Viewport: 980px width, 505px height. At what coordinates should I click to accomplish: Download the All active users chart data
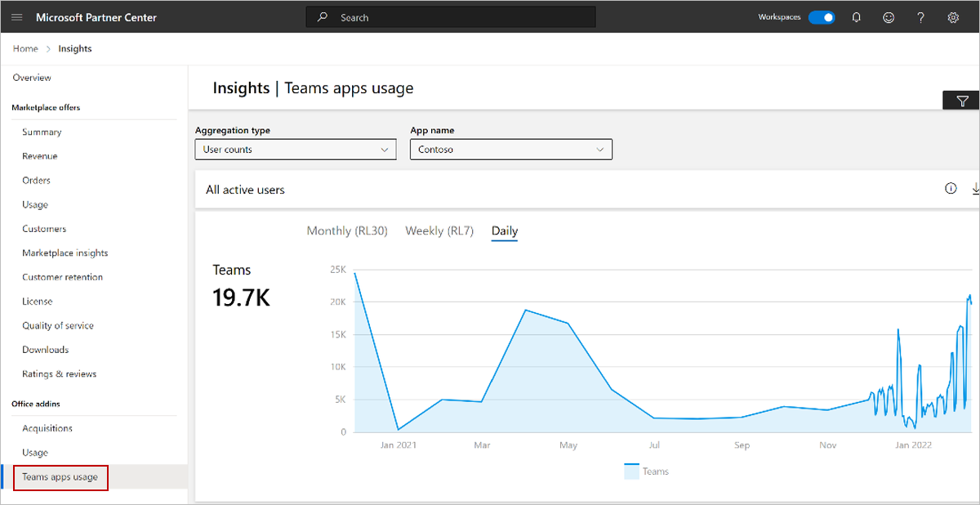click(975, 189)
